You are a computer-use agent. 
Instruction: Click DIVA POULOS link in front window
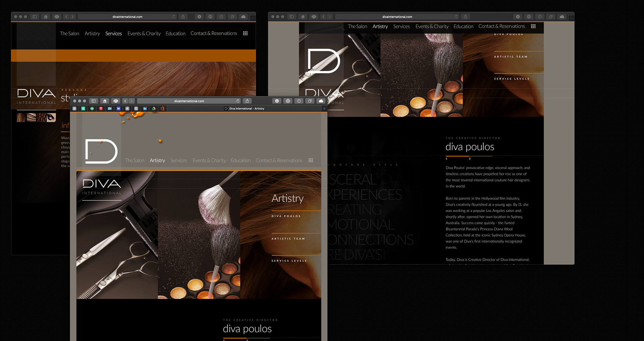click(286, 216)
